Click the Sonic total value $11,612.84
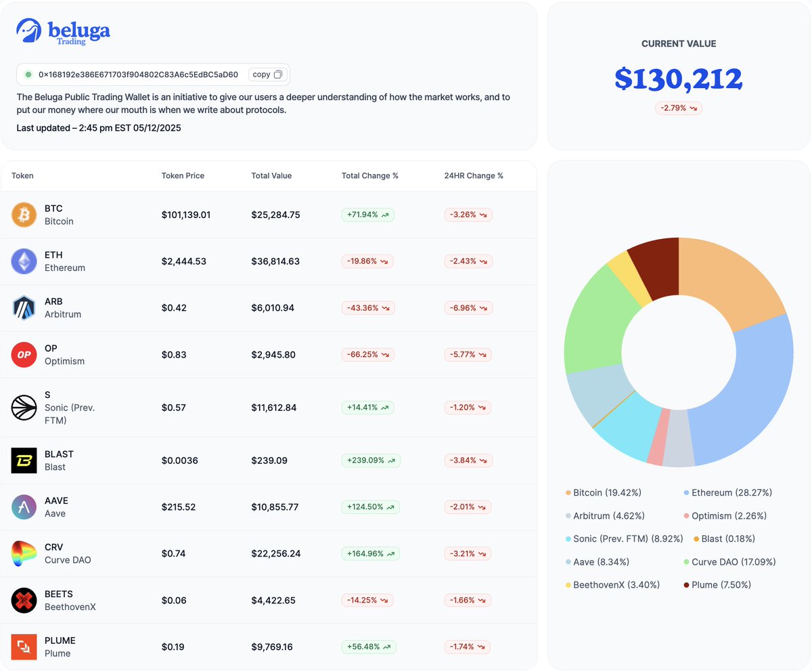812x671 pixels. (x=275, y=408)
